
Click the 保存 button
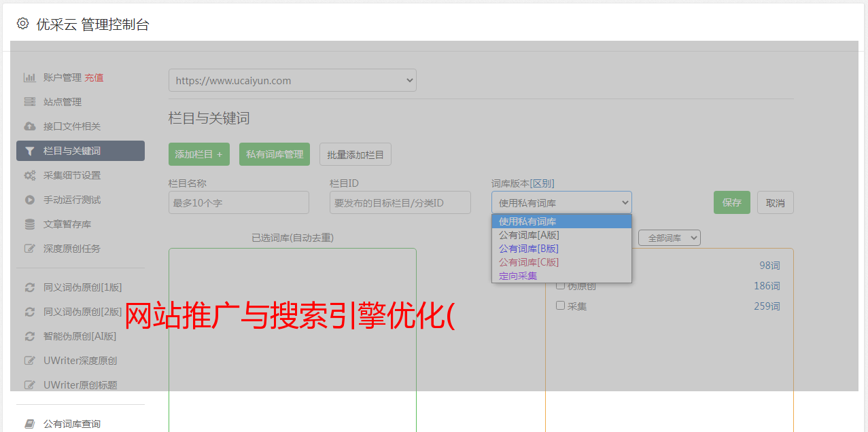point(731,202)
